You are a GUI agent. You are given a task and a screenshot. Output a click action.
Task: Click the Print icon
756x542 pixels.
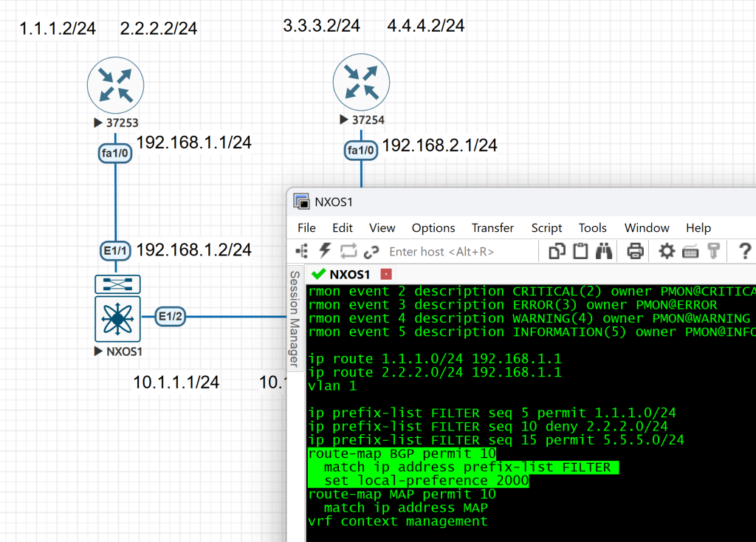pos(635,251)
